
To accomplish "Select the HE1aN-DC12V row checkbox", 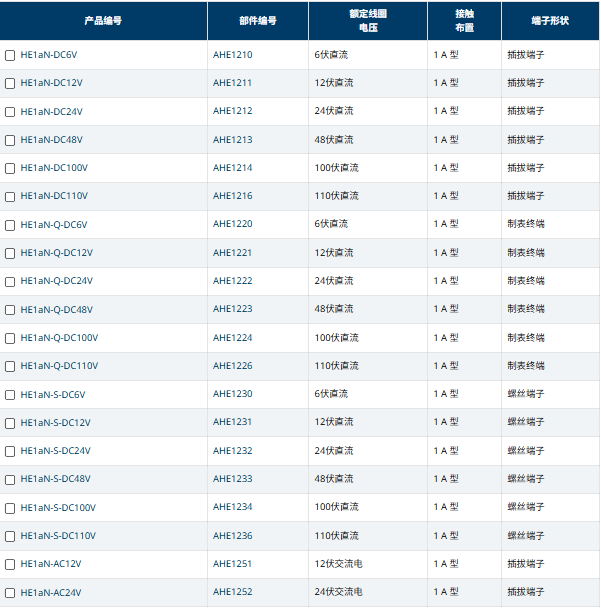I will pyautogui.click(x=10, y=83).
